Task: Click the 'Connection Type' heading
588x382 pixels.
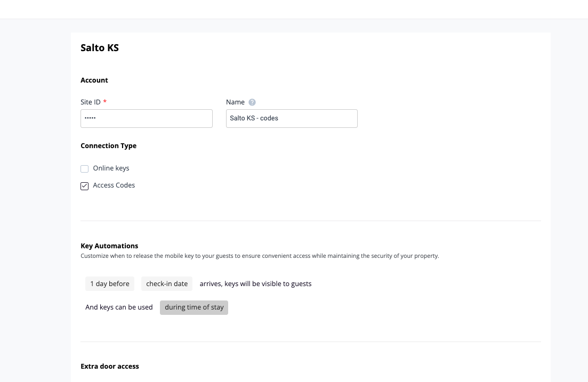Action: 108,146
